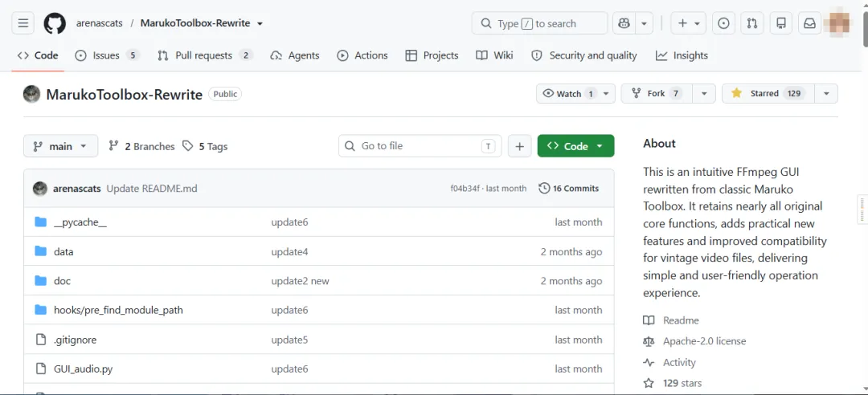Open the GUI_audio.py file

[84, 369]
